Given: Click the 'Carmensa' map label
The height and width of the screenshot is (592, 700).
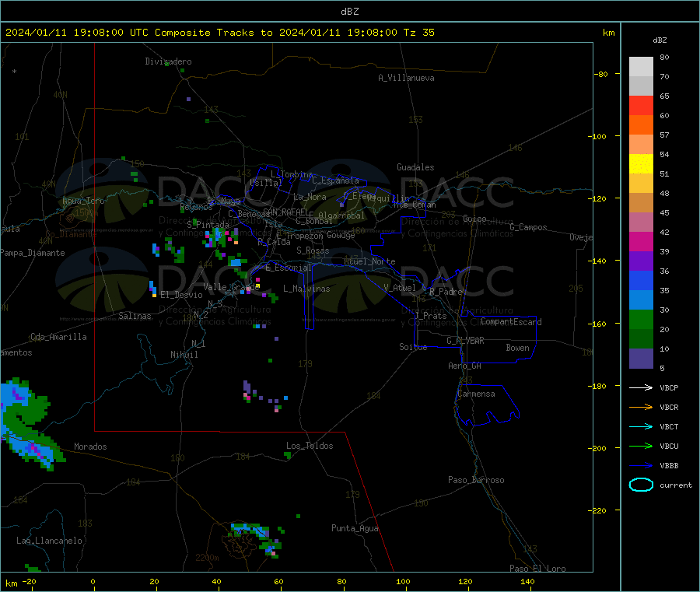Looking at the screenshot, I should coord(476,394).
